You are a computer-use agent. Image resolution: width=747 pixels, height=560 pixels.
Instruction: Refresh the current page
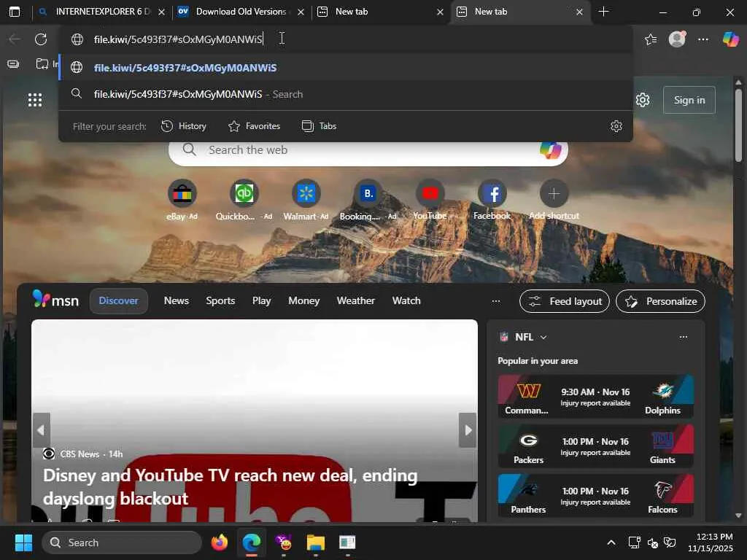(41, 39)
